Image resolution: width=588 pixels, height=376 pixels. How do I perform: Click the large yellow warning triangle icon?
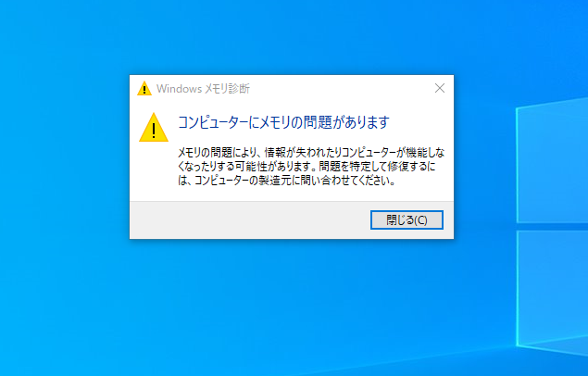pyautogui.click(x=154, y=128)
